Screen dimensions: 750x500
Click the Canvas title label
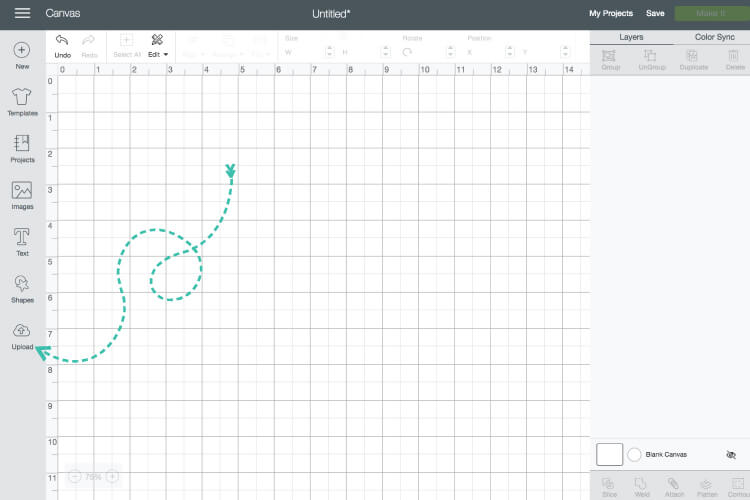[63, 13]
